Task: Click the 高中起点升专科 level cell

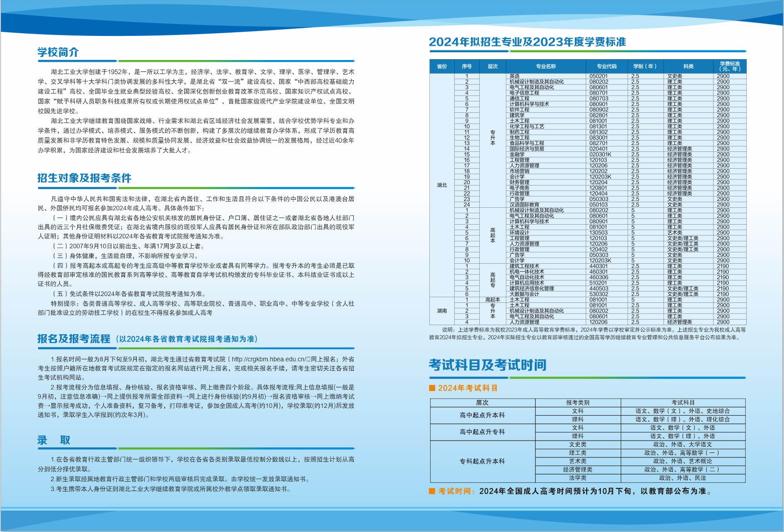Action: tap(482, 432)
